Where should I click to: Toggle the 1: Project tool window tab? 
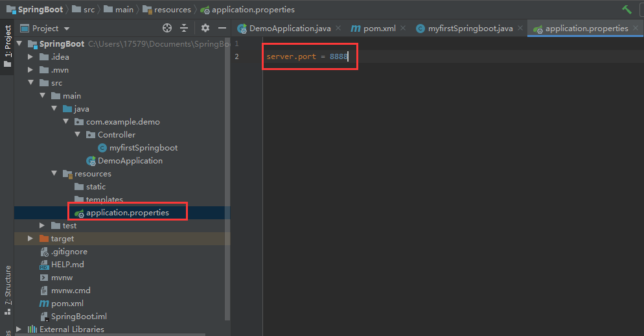click(x=7, y=46)
